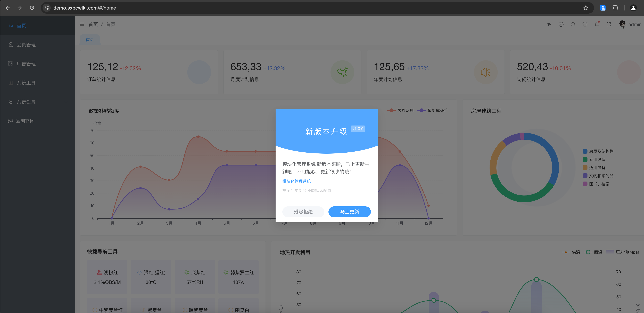Image resolution: width=644 pixels, height=313 pixels.
Task: Click 房屋及结构物 blue legend swatch
Action: point(585,151)
